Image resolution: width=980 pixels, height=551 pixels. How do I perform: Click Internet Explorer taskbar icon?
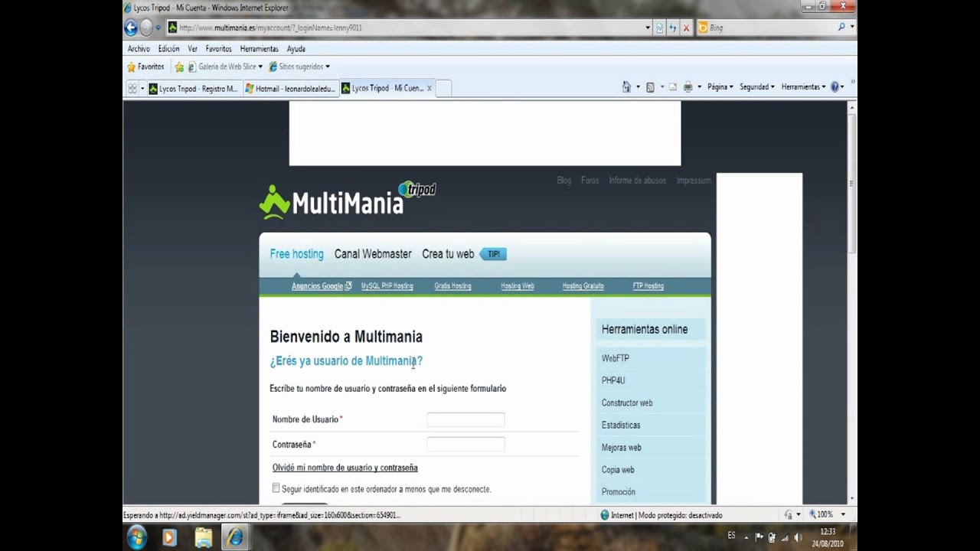pos(235,538)
